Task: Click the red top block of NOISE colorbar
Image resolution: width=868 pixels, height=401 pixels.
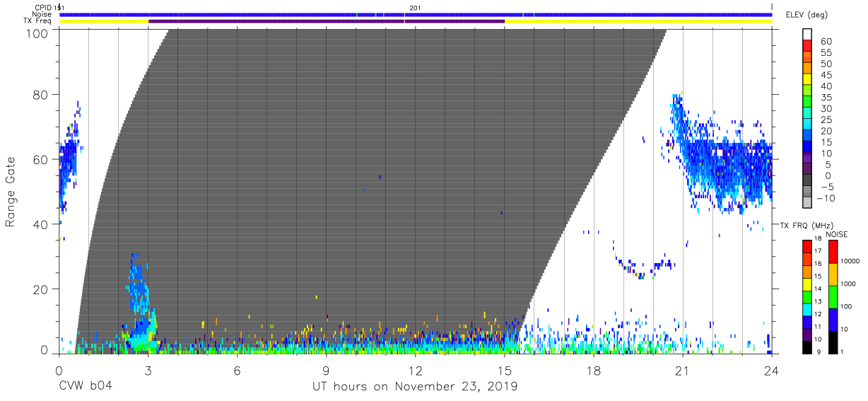Action: click(x=833, y=252)
